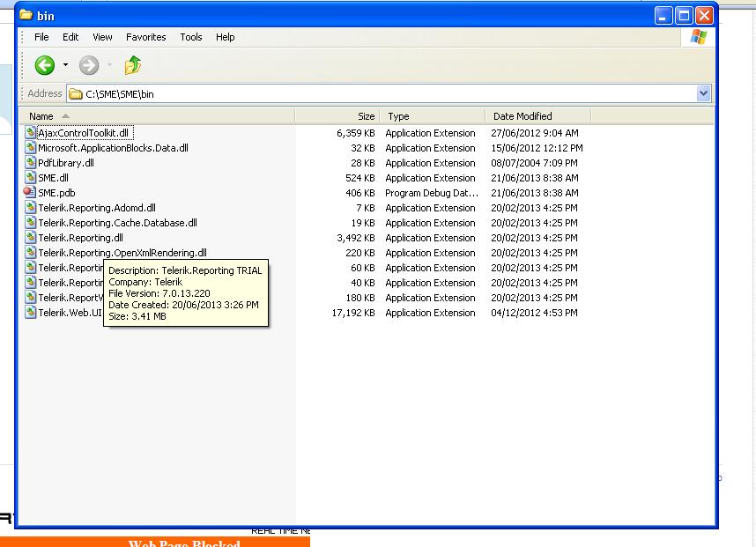Select the Microsoft.ApplicationBlocks.Data.dll file icon

coord(30,147)
